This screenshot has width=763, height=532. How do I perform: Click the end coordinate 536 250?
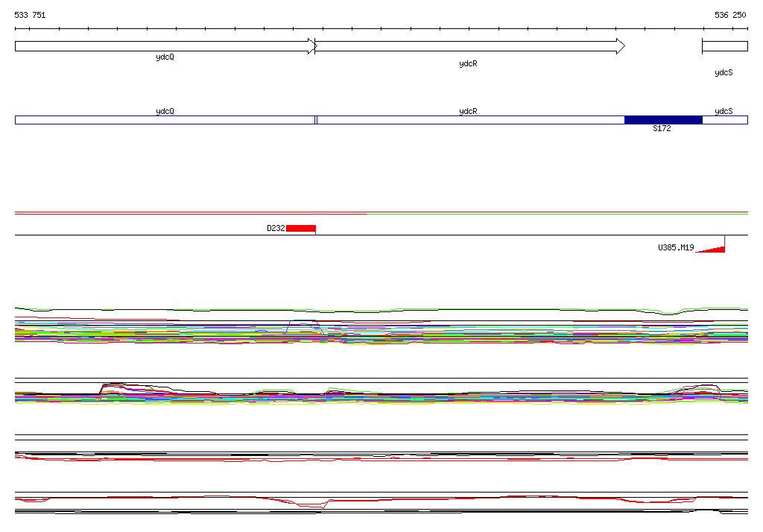730,15
